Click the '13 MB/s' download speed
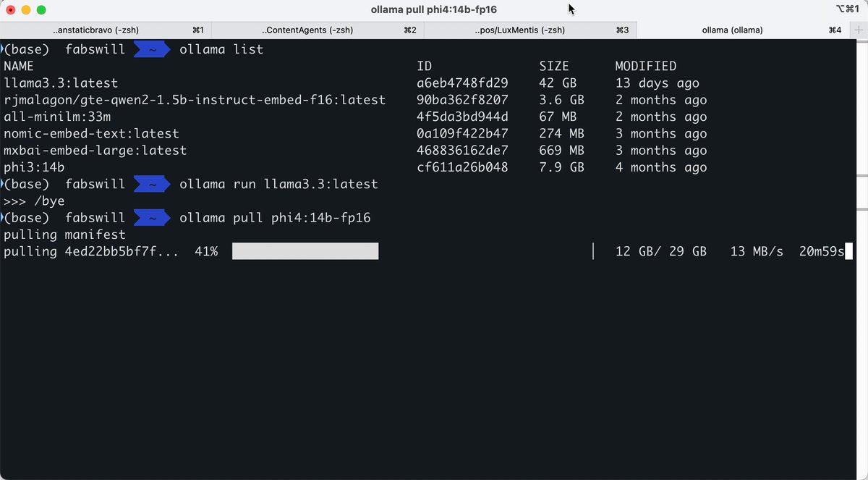This screenshot has height=480, width=868. 757,251
